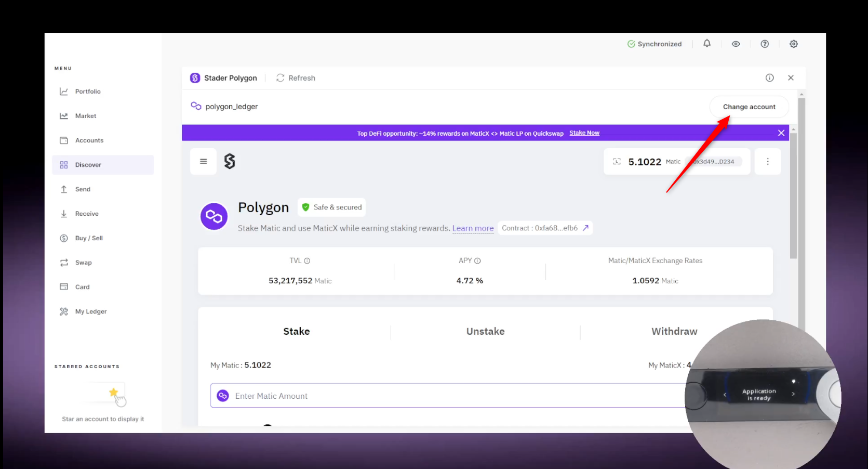Click the Synchronized status indicator
The height and width of the screenshot is (469, 868).
(x=655, y=44)
